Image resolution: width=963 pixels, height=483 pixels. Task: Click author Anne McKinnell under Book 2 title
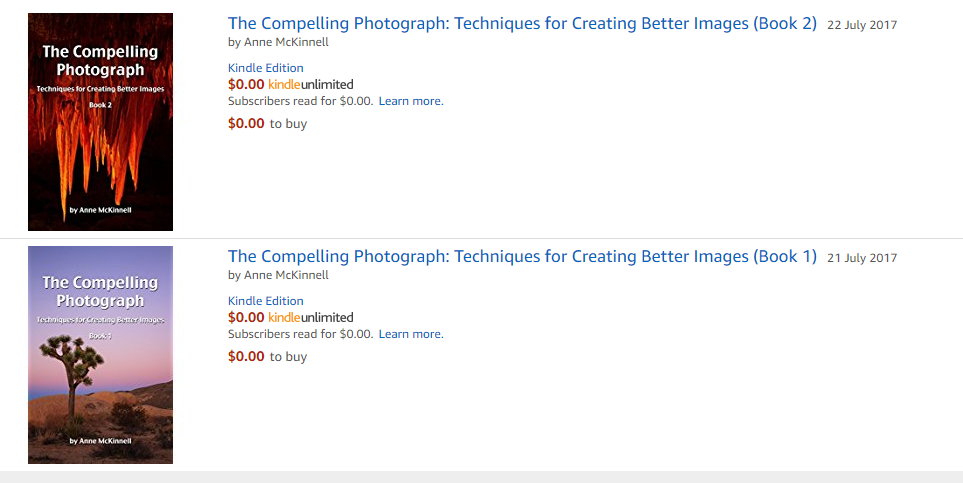pos(286,42)
